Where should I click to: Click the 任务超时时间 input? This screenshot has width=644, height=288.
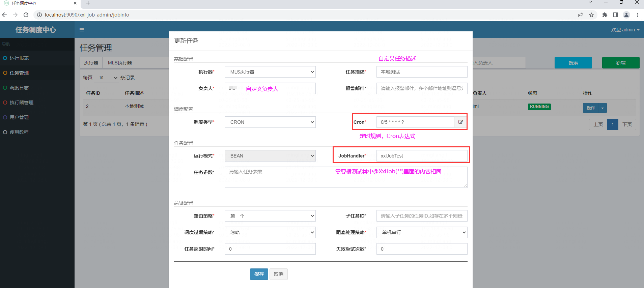[270, 249]
